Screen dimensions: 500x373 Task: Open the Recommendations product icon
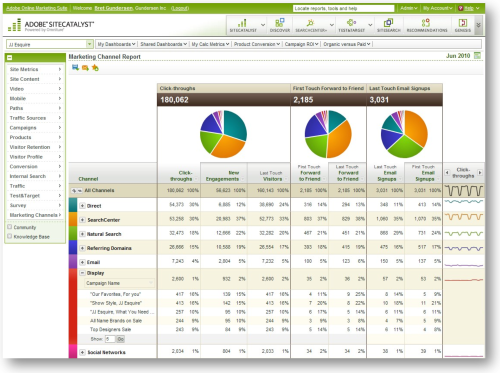(427, 25)
